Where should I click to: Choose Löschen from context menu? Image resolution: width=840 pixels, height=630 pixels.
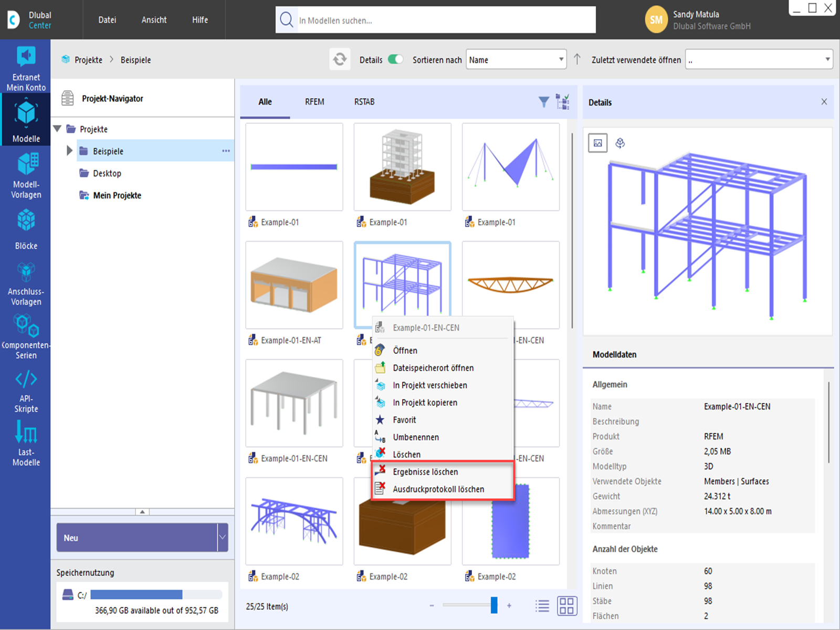443,454
